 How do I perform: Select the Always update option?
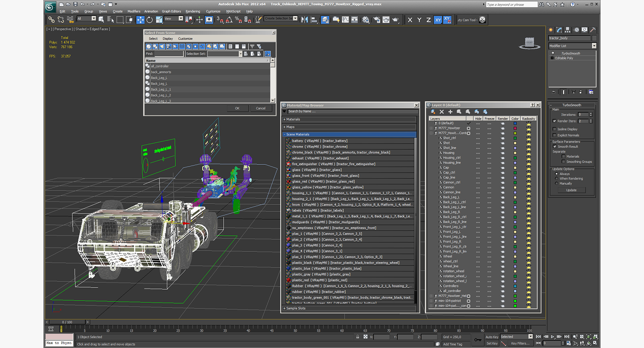point(556,174)
